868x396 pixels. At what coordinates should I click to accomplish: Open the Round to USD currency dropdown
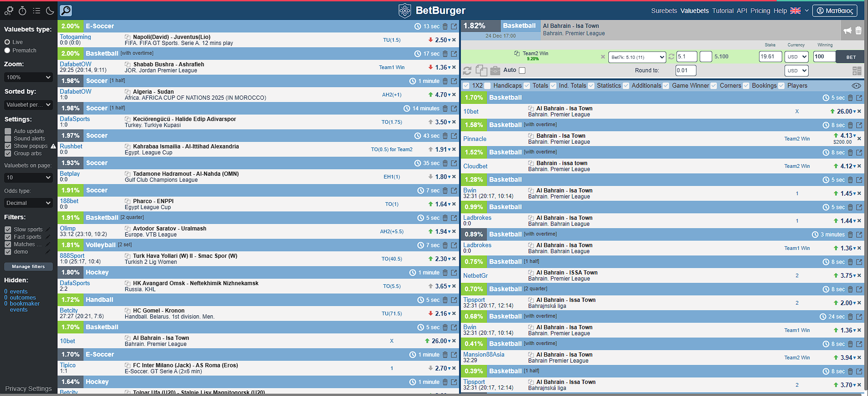tap(797, 70)
